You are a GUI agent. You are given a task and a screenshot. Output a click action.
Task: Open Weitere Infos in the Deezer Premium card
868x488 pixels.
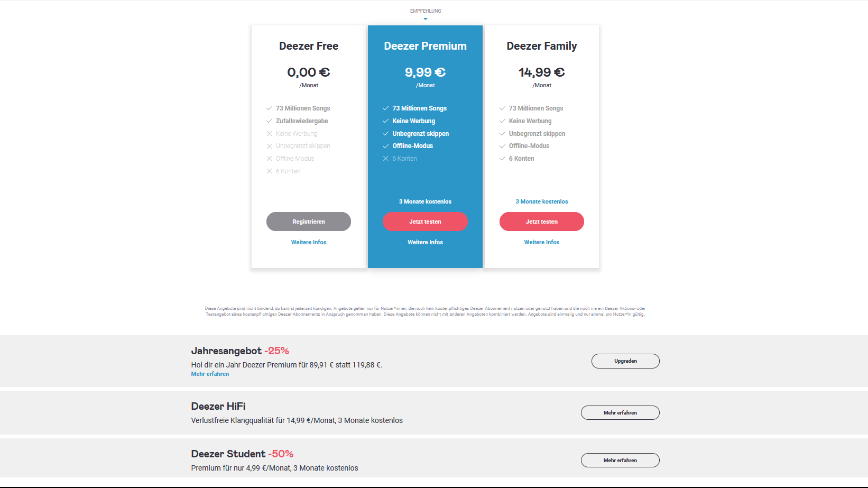pyautogui.click(x=426, y=242)
